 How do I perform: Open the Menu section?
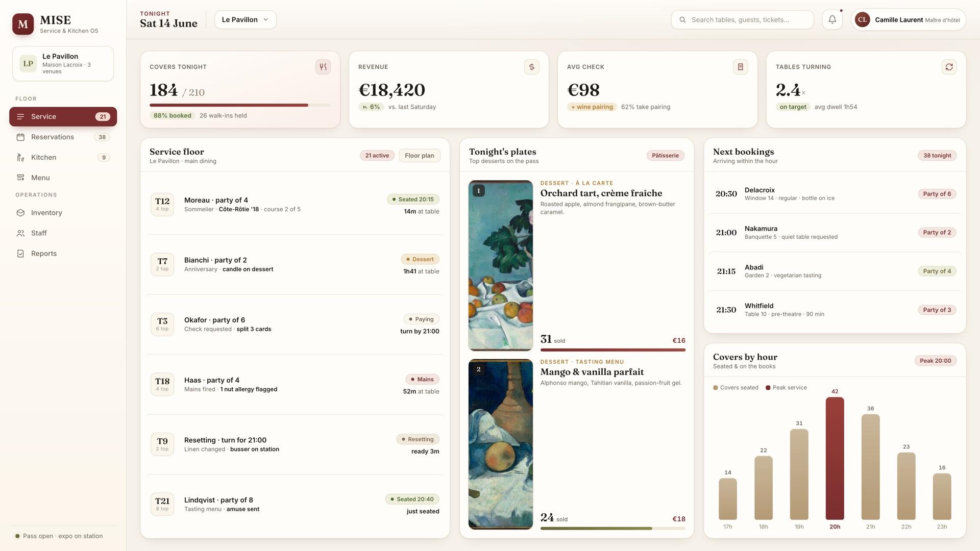(63, 178)
